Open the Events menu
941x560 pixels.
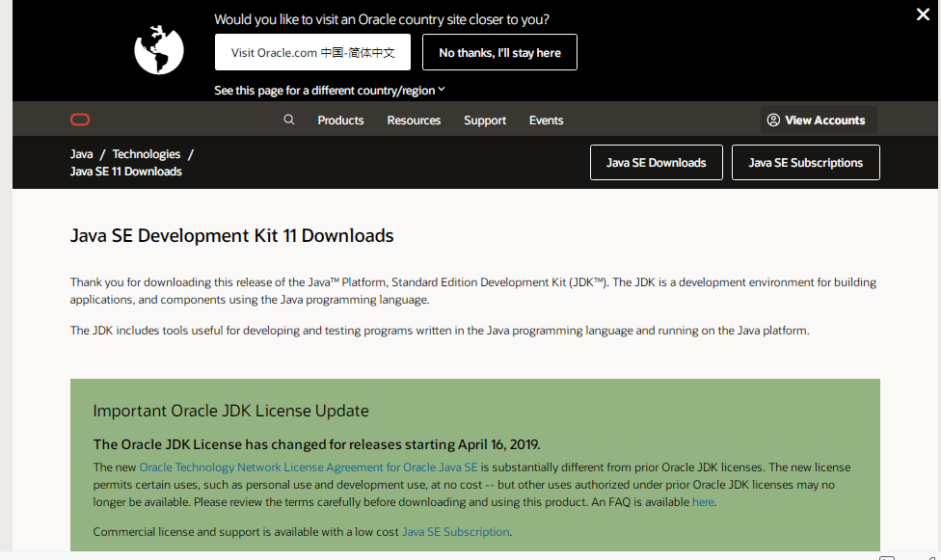point(546,120)
